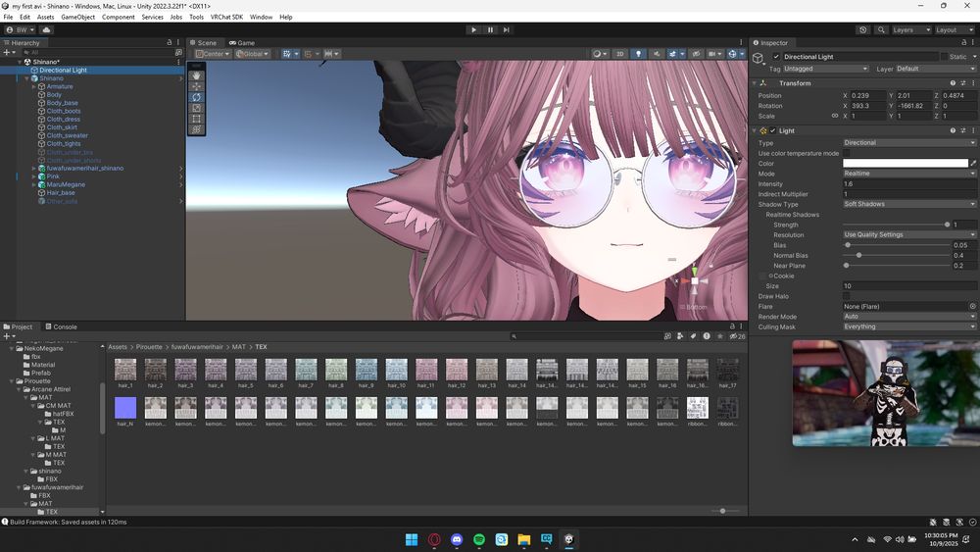Image resolution: width=980 pixels, height=552 pixels.
Task: Enable the Draw Halo checkbox
Action: click(847, 296)
